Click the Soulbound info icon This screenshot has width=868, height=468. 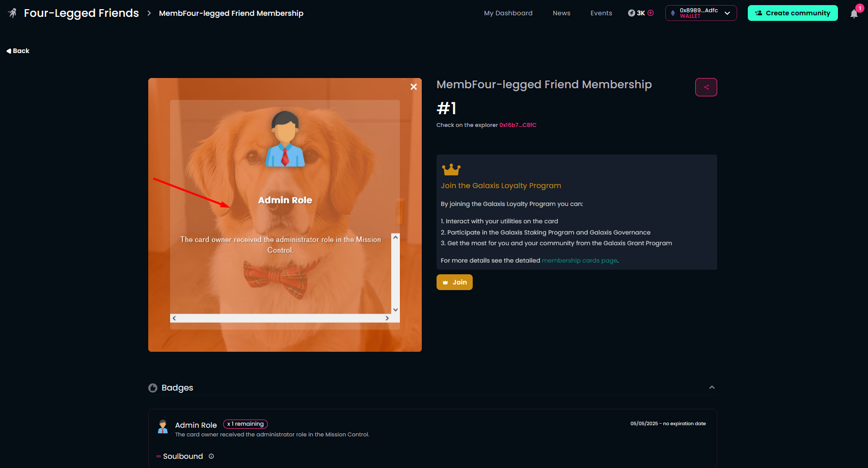tap(211, 456)
